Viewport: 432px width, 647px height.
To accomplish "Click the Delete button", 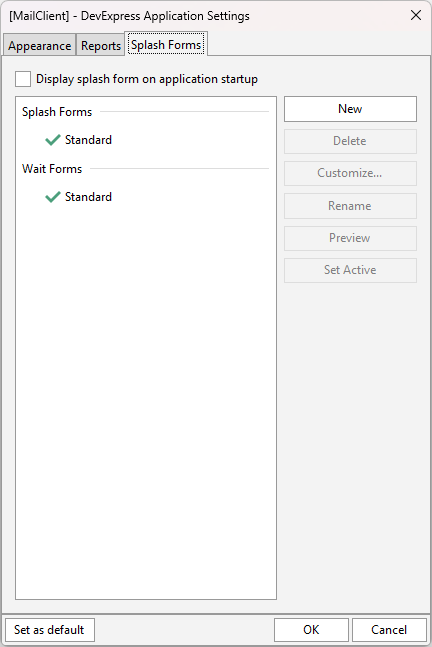I will pyautogui.click(x=350, y=141).
